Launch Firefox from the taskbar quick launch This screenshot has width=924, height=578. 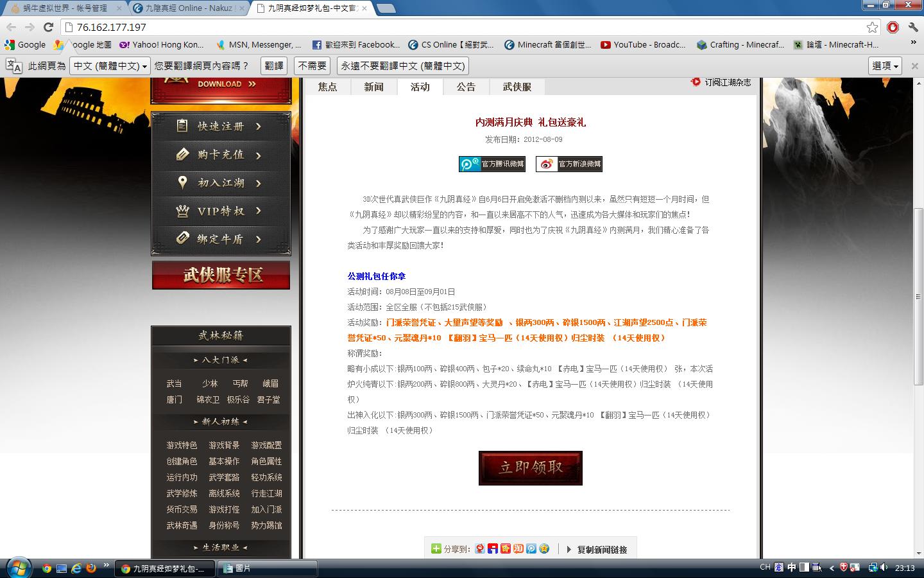click(91, 568)
